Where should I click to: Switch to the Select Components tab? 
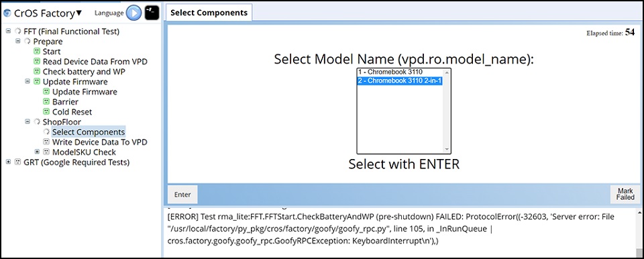209,12
